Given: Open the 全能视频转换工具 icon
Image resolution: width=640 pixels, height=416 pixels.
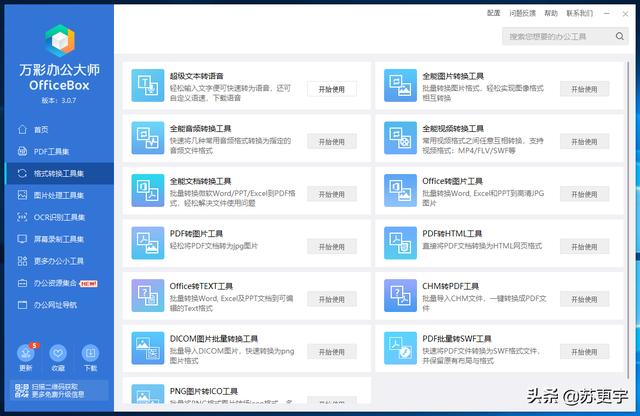Looking at the screenshot, I should (x=400, y=138).
